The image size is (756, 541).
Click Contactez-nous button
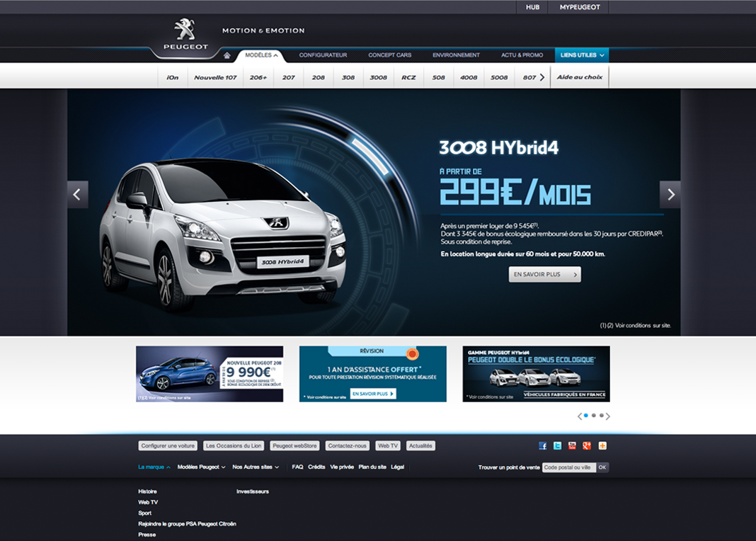point(347,446)
